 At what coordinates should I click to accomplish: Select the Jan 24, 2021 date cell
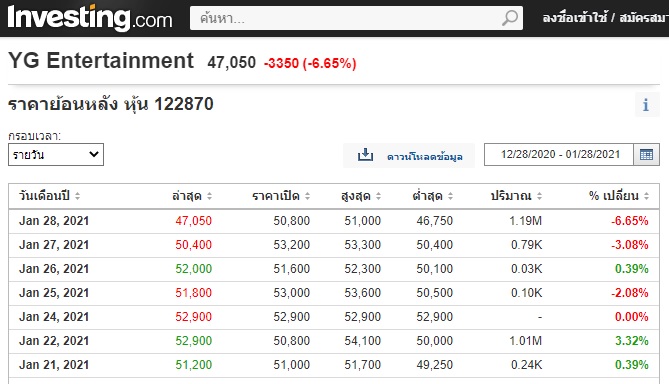(x=54, y=317)
